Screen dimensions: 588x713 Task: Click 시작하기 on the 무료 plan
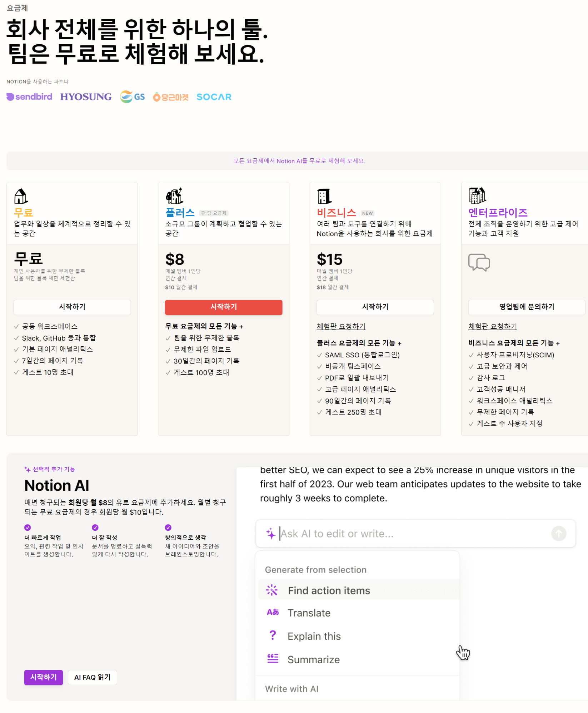tap(72, 307)
